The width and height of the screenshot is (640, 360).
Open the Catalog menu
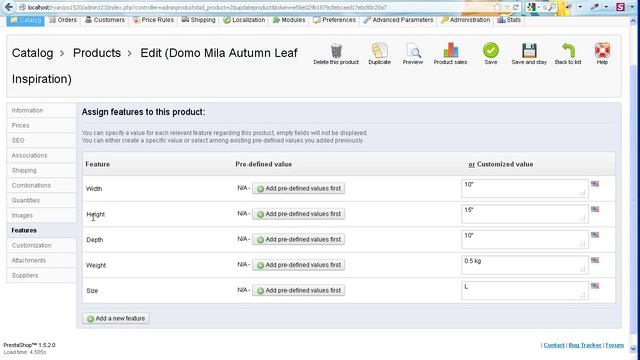25,20
